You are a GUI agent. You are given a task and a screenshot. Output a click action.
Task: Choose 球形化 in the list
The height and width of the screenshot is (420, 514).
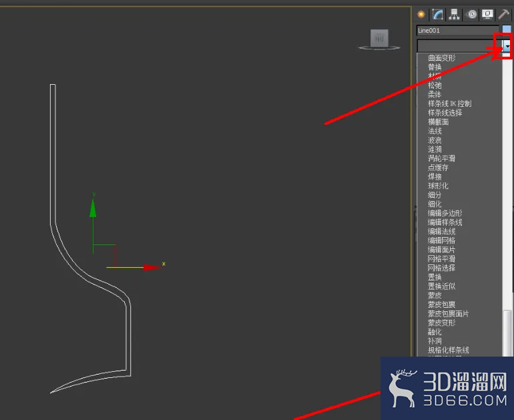click(438, 186)
